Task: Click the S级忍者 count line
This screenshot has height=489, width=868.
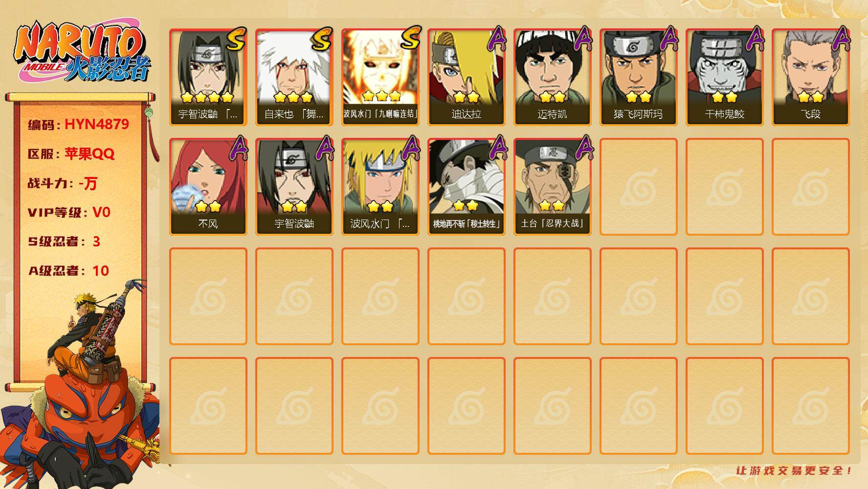Action: pos(64,241)
